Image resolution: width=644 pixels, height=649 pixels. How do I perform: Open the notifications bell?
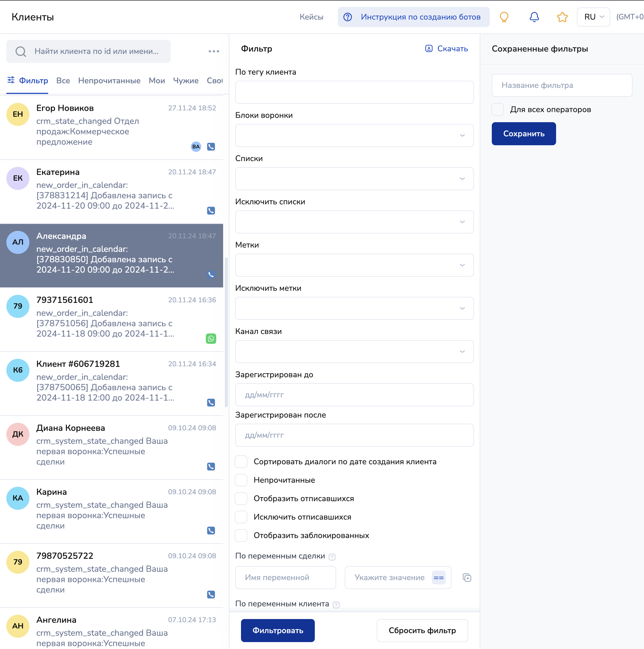click(534, 17)
